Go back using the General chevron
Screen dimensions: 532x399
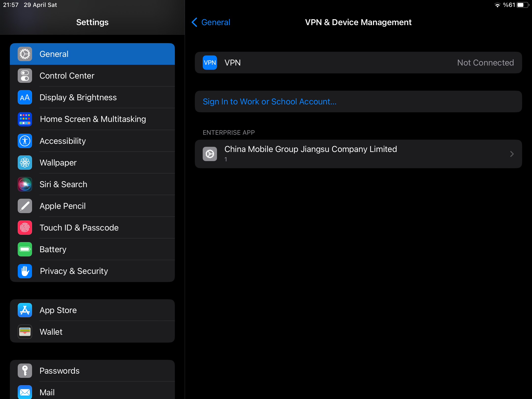(194, 22)
